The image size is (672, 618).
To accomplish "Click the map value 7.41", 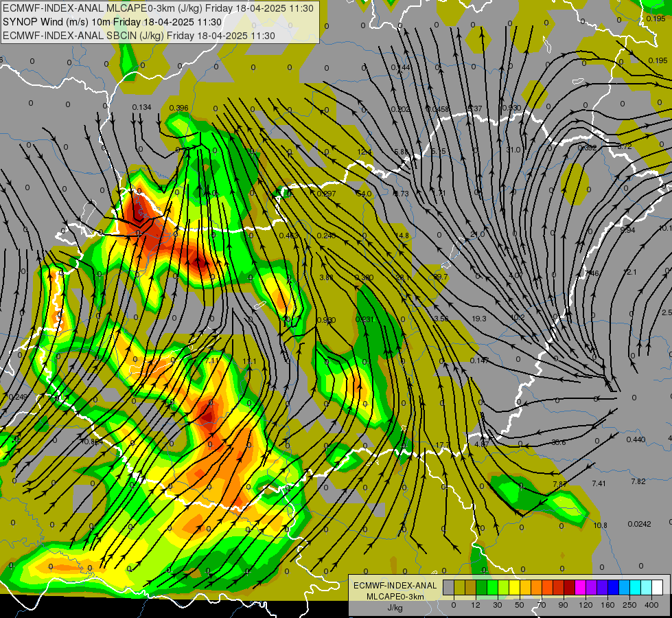I will pyautogui.click(x=599, y=484).
